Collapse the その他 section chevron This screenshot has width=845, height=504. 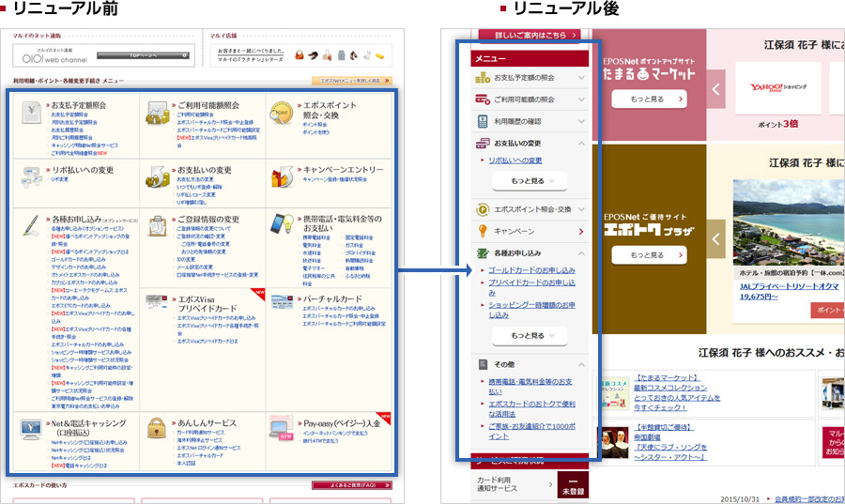(581, 364)
